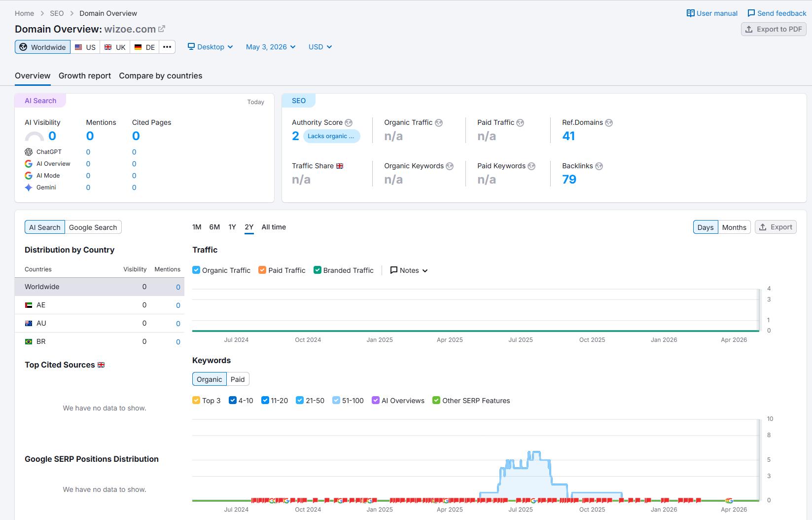Toggle Other SERP Features checkbox

436,400
